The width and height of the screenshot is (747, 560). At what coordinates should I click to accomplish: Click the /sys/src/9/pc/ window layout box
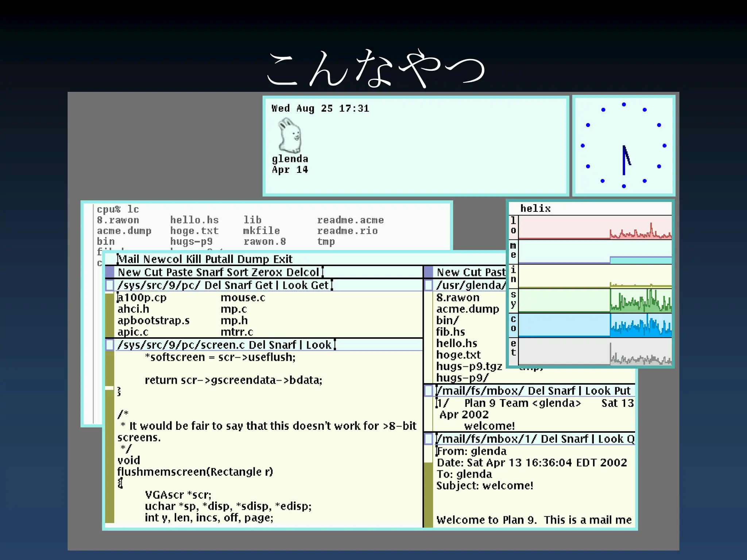click(109, 285)
